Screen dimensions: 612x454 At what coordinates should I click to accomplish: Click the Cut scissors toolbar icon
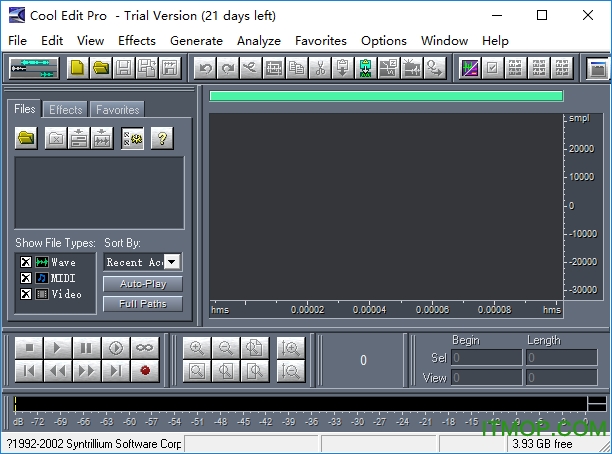pos(320,68)
